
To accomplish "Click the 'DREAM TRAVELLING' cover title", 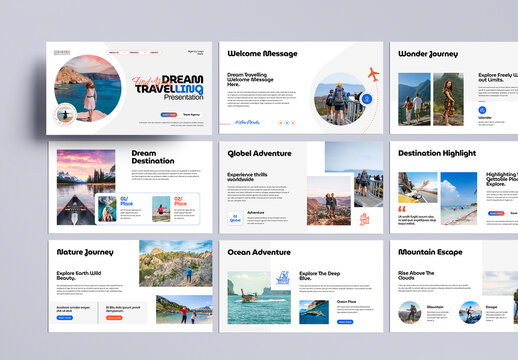I will tap(169, 84).
